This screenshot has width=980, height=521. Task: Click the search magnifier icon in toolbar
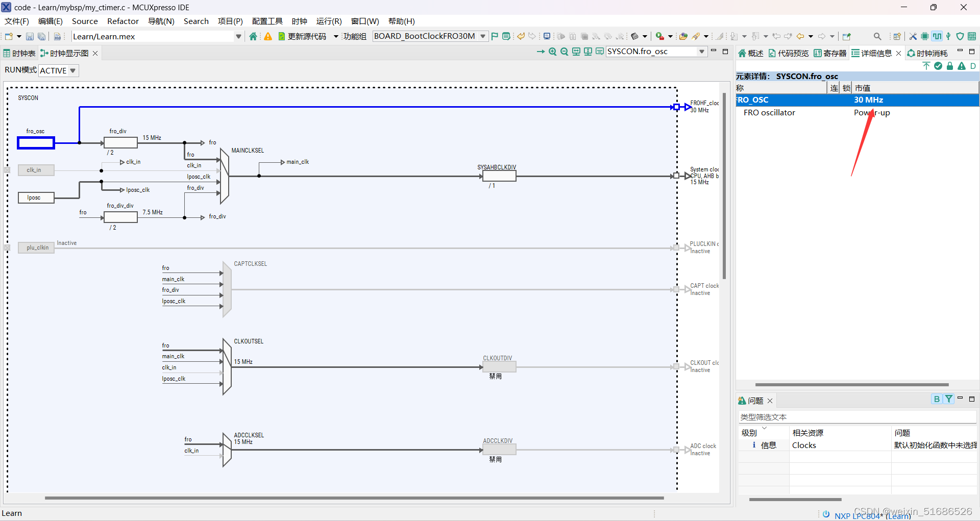[x=877, y=36]
